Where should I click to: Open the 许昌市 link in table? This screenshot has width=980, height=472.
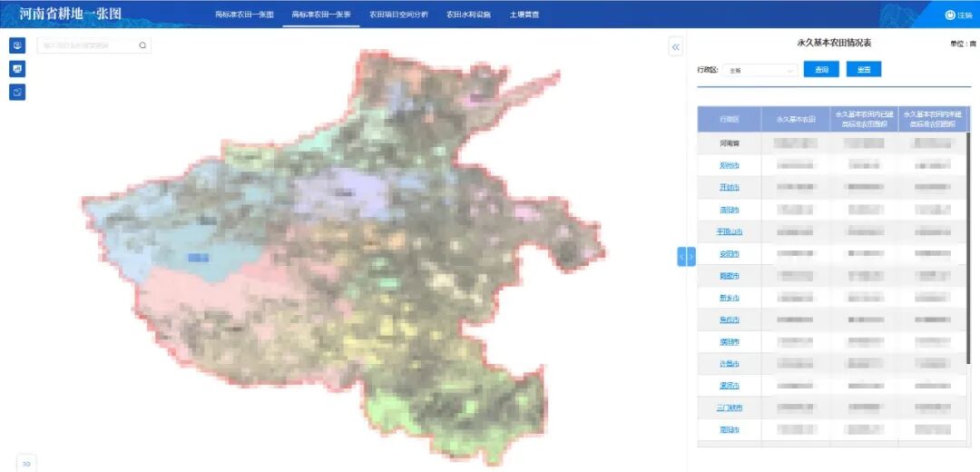pyautogui.click(x=730, y=364)
